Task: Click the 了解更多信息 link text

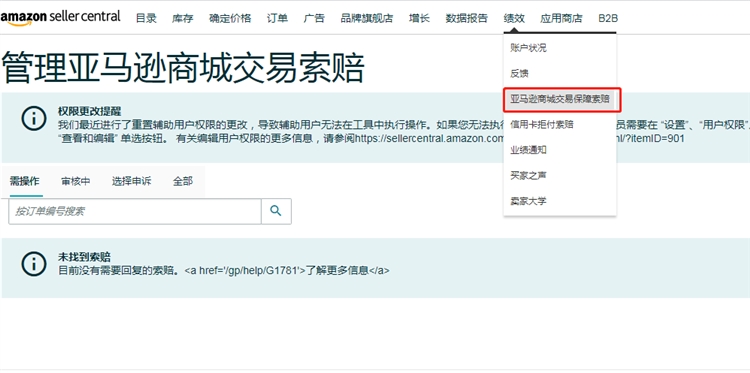Action: click(x=337, y=270)
